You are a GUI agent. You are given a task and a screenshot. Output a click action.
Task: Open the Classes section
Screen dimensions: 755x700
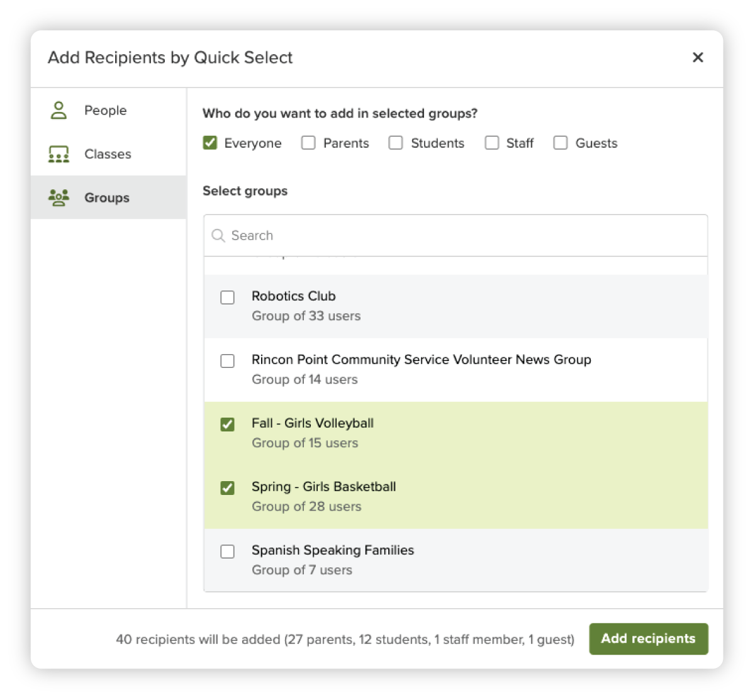108,153
